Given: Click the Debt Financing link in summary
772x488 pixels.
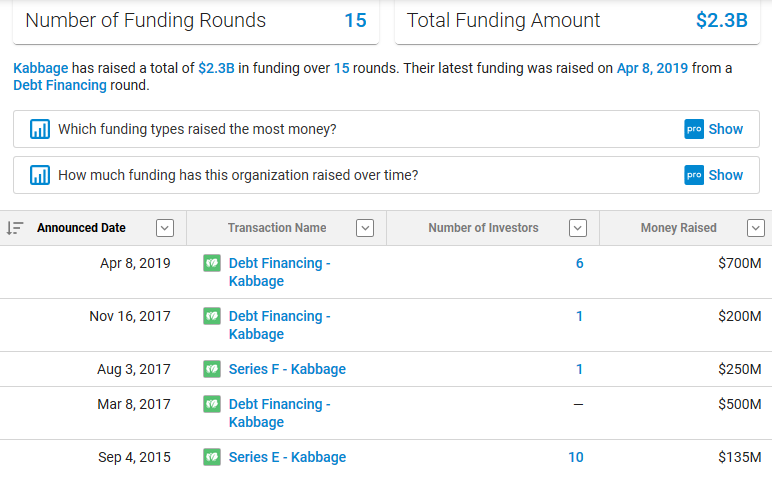Looking at the screenshot, I should (60, 85).
